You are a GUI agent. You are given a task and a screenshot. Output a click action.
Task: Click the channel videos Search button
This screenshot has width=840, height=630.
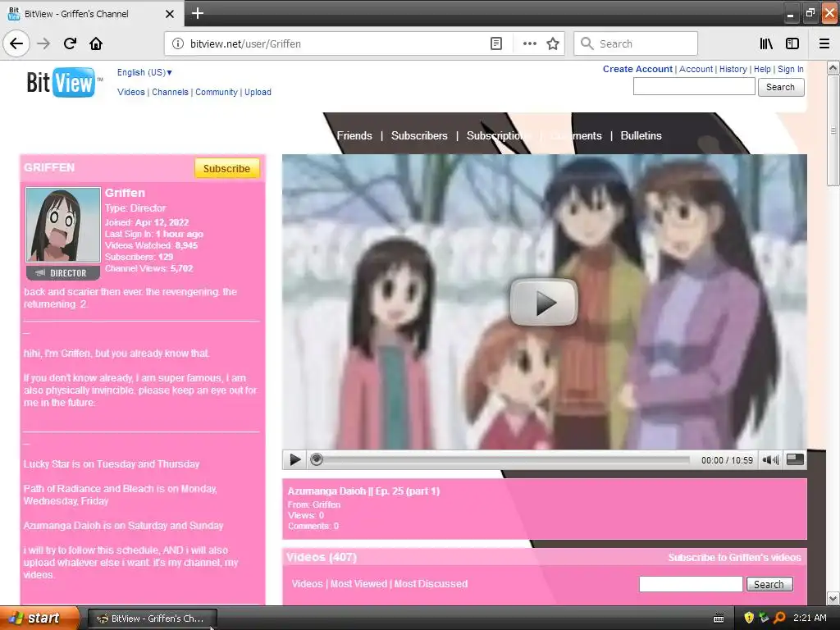pyautogui.click(x=769, y=584)
